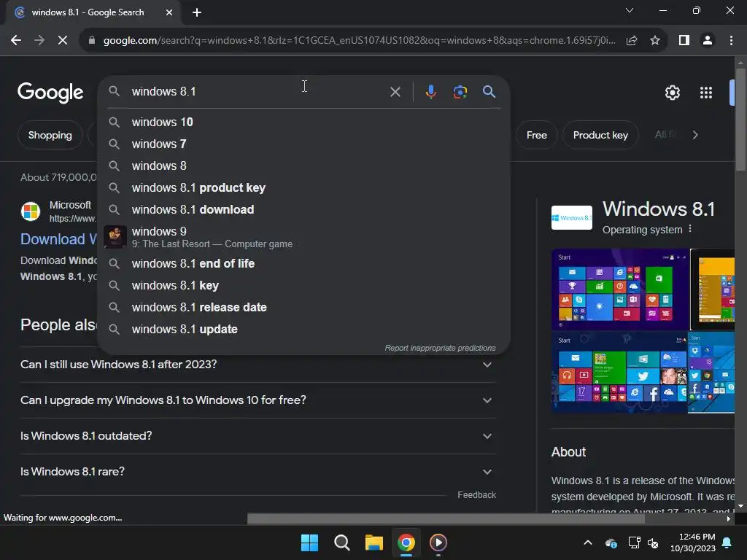
Task: Select the Shopping filter chip
Action: [50, 135]
